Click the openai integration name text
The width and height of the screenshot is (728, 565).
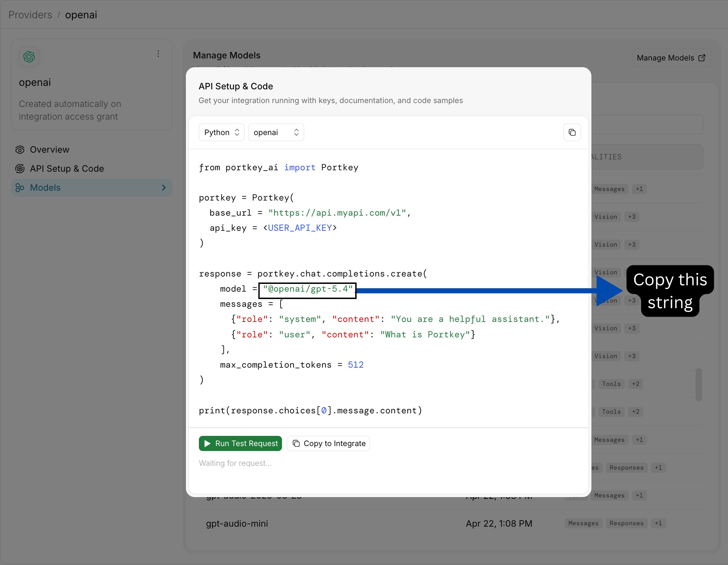[35, 82]
